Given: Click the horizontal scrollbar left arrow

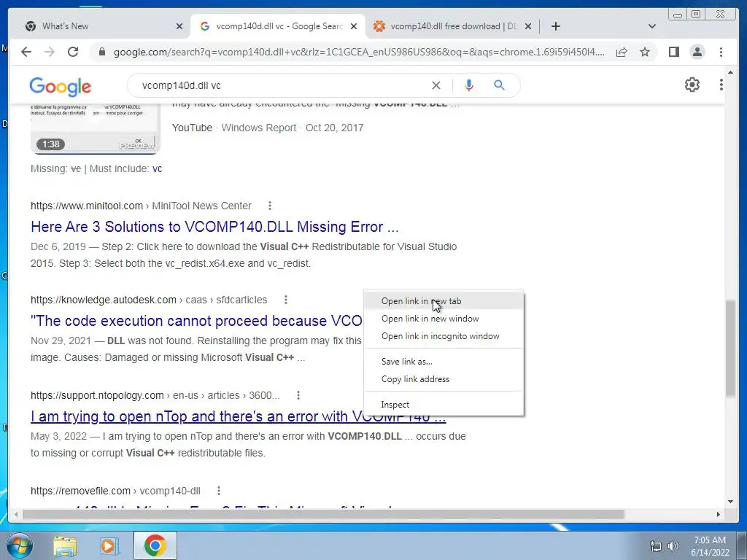Looking at the screenshot, I should [16, 514].
